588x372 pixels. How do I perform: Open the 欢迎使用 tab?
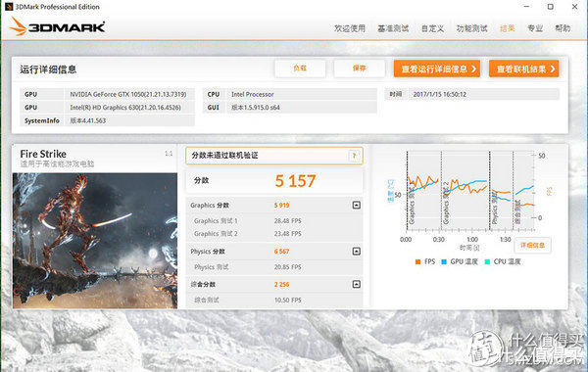tap(350, 28)
